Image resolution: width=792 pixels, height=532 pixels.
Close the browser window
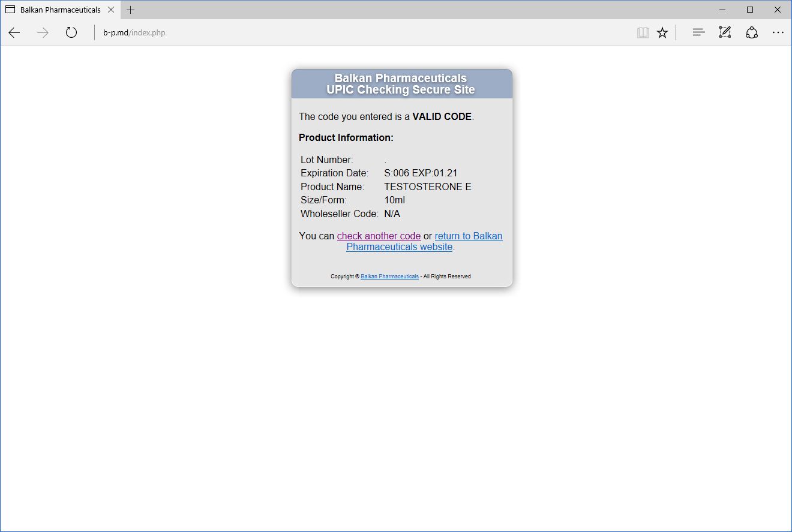pos(778,10)
